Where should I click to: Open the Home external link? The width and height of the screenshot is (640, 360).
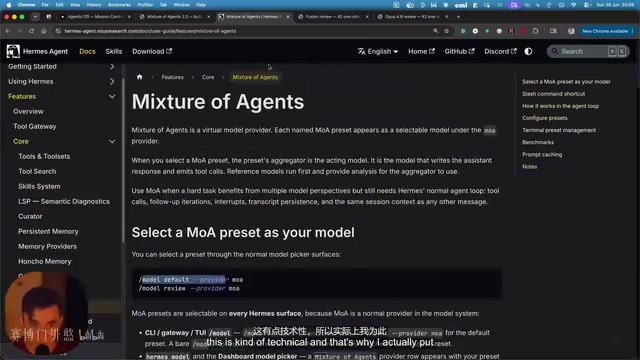point(421,51)
